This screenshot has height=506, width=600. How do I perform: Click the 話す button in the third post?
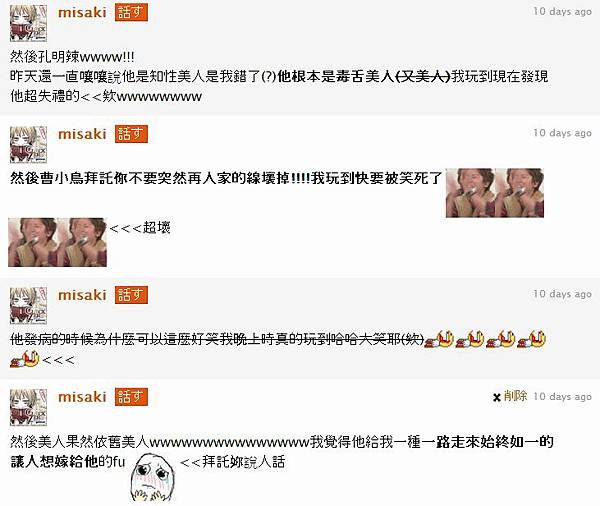tap(131, 295)
